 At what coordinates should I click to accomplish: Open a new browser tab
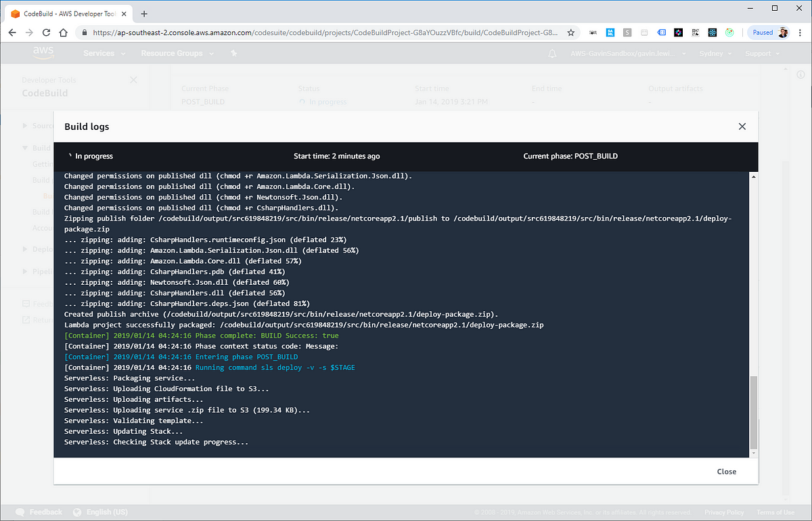point(144,14)
